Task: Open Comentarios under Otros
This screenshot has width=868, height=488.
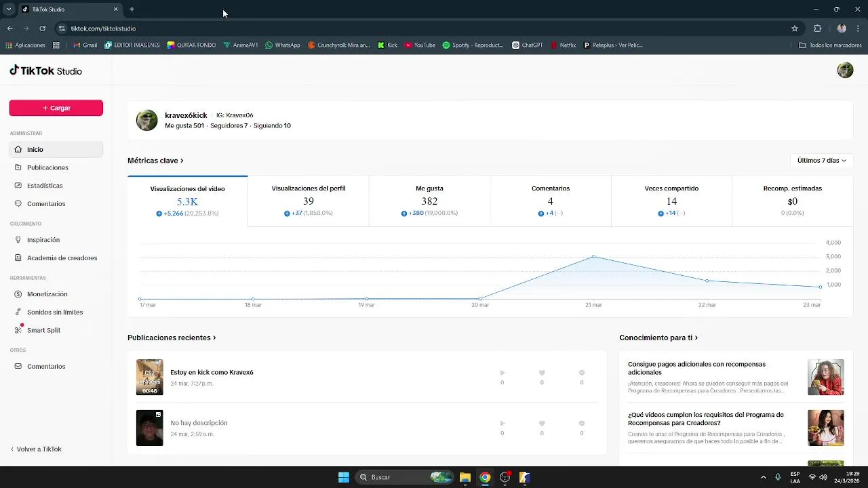Action: pos(56,366)
